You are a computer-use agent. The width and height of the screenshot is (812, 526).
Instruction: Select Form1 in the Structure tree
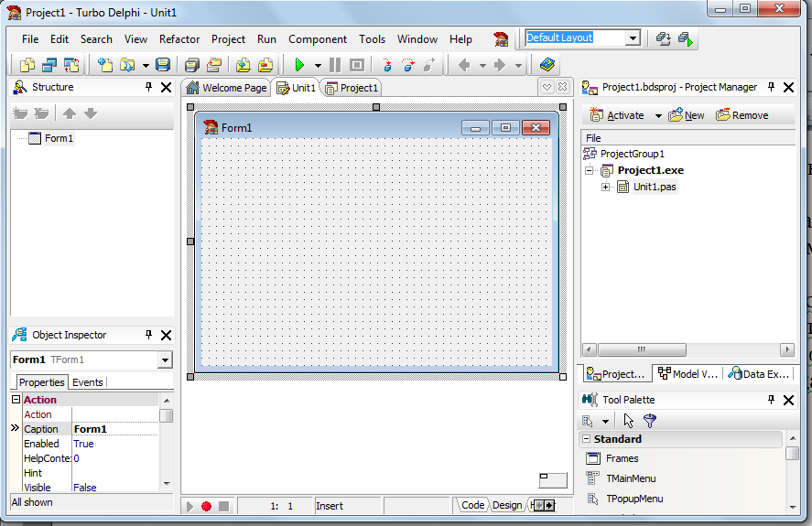[x=59, y=138]
